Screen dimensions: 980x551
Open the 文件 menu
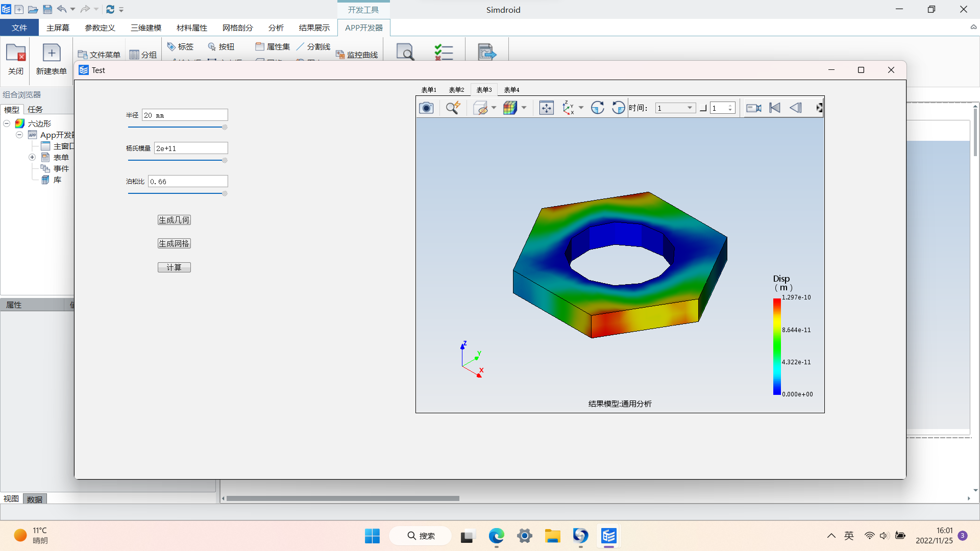19,28
